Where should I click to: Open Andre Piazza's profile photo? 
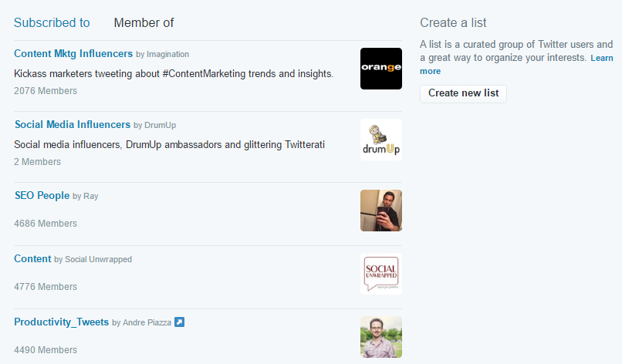click(x=380, y=337)
